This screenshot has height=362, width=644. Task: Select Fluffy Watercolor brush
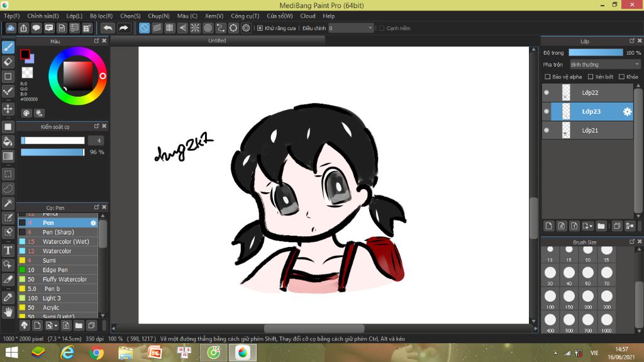click(x=58, y=280)
